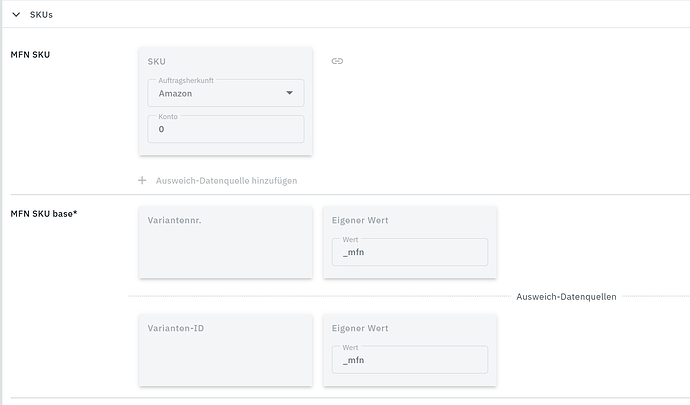
Task: Click the Ausweich-Datenquellen divider label
Action: [x=566, y=297]
